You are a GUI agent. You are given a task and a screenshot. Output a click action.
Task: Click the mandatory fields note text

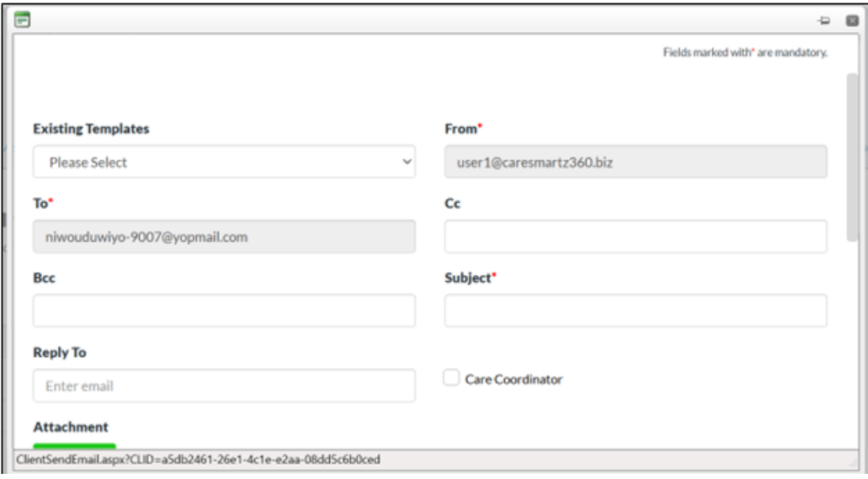pyautogui.click(x=745, y=54)
